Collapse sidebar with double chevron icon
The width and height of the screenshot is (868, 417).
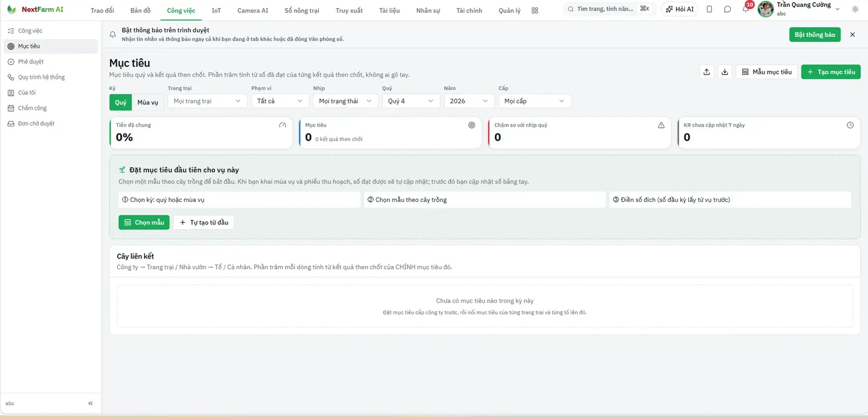pyautogui.click(x=91, y=403)
